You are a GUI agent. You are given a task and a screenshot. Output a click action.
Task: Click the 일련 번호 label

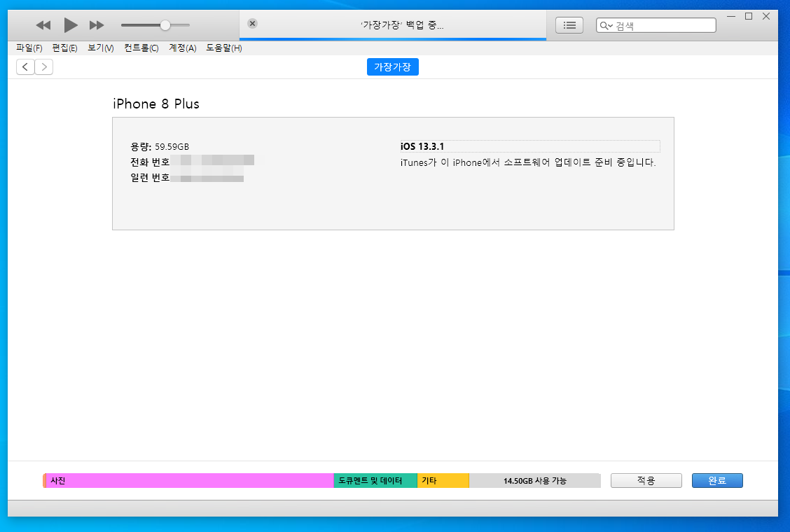[x=150, y=178]
